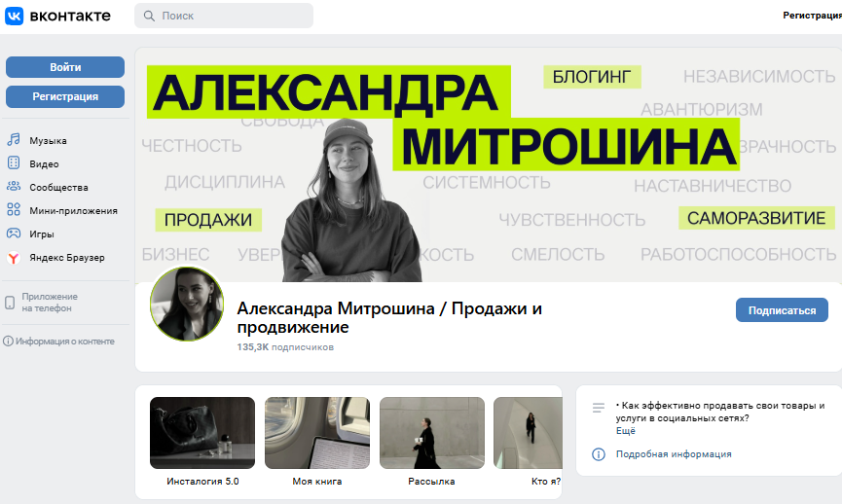
Task: Click the Видео sidebar icon
Action: point(14,163)
